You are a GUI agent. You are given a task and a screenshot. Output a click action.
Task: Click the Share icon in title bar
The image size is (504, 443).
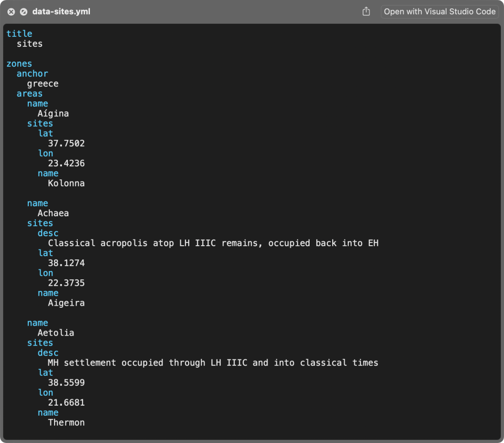(366, 12)
